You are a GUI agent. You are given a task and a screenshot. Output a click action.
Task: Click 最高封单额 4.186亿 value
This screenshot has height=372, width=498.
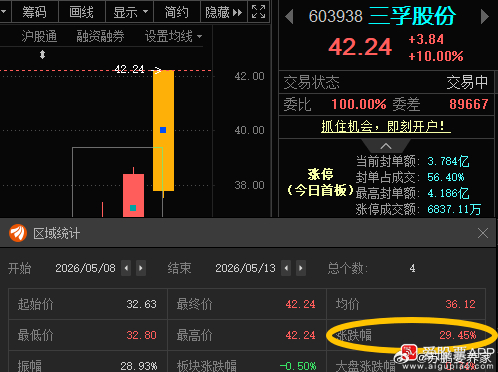[x=448, y=193]
